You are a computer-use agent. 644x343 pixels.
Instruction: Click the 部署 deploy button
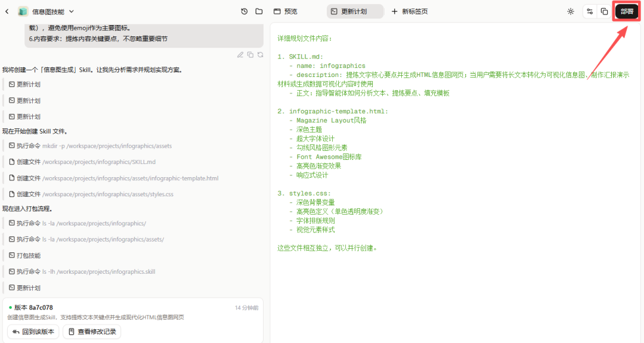tap(627, 11)
